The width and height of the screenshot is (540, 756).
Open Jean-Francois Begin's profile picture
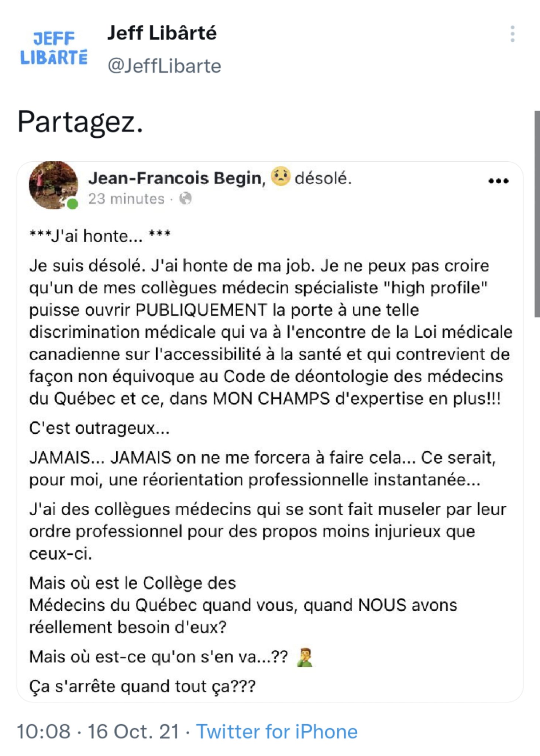(54, 186)
